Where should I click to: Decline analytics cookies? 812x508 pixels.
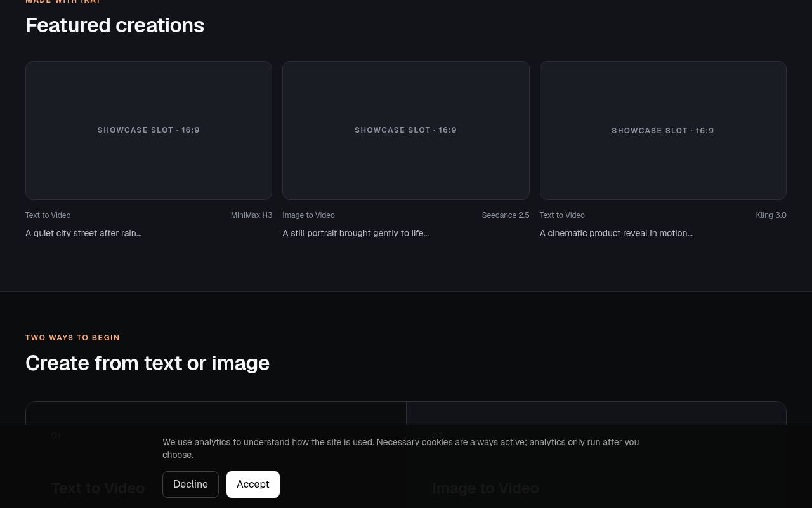coord(190,485)
